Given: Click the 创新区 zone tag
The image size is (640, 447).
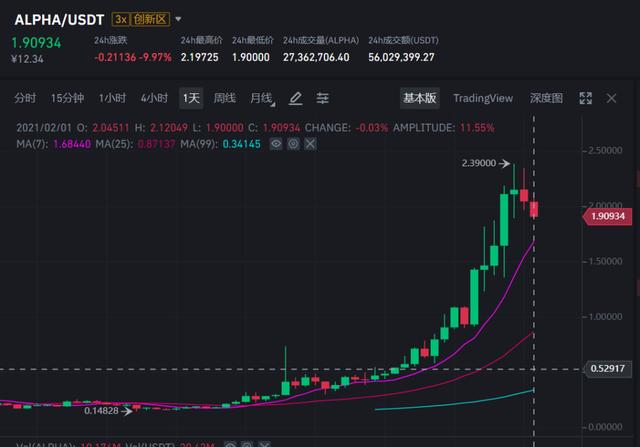Looking at the screenshot, I should pos(150,19).
